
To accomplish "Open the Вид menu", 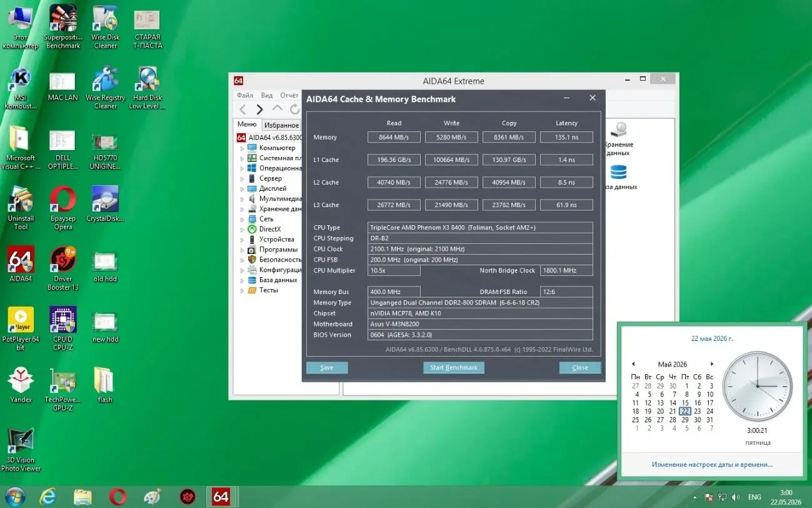I will (267, 95).
